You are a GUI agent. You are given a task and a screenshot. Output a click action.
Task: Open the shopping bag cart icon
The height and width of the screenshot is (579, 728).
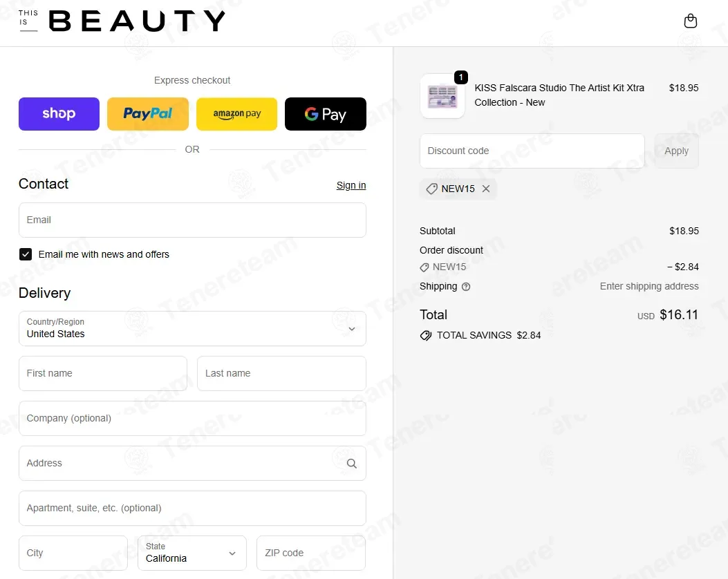[691, 21]
